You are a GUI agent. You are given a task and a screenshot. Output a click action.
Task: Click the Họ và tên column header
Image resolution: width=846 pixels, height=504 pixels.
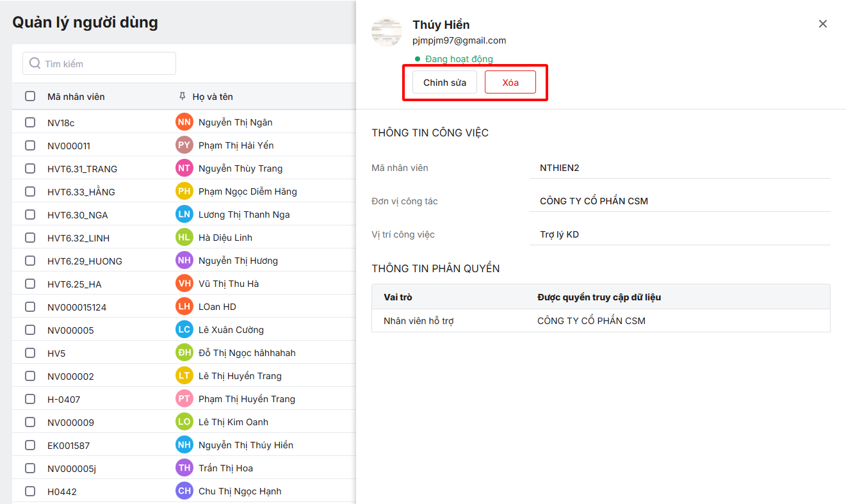(x=213, y=97)
